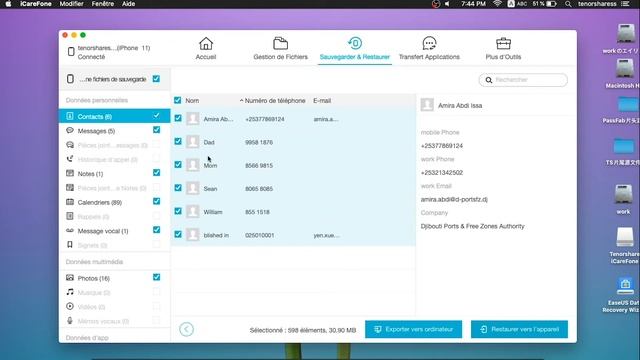
Task: Toggle the Messages category checkbox
Action: click(x=156, y=130)
